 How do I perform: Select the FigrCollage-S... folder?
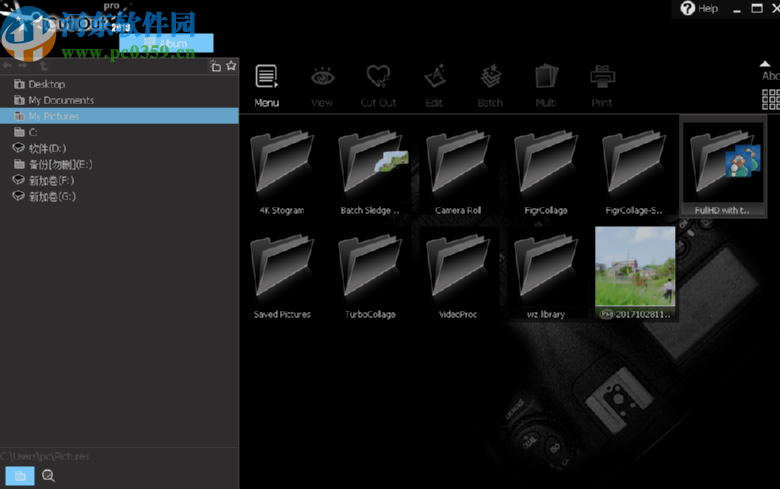click(634, 172)
